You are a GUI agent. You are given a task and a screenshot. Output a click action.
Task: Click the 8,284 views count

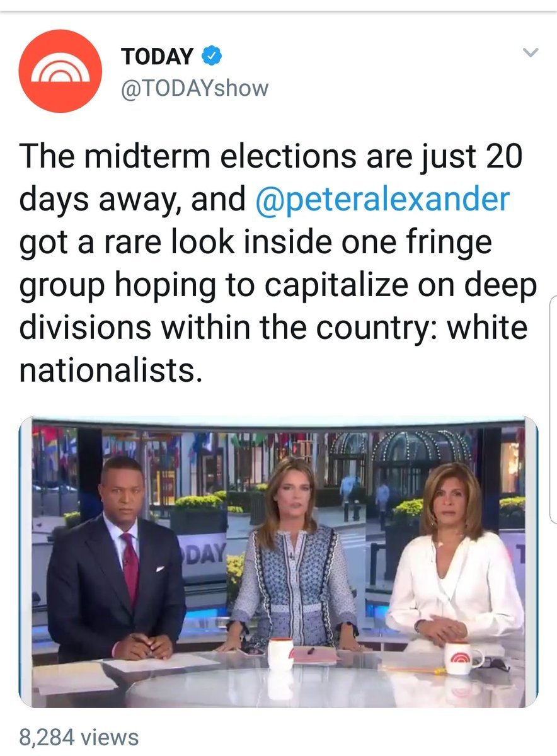click(79, 736)
